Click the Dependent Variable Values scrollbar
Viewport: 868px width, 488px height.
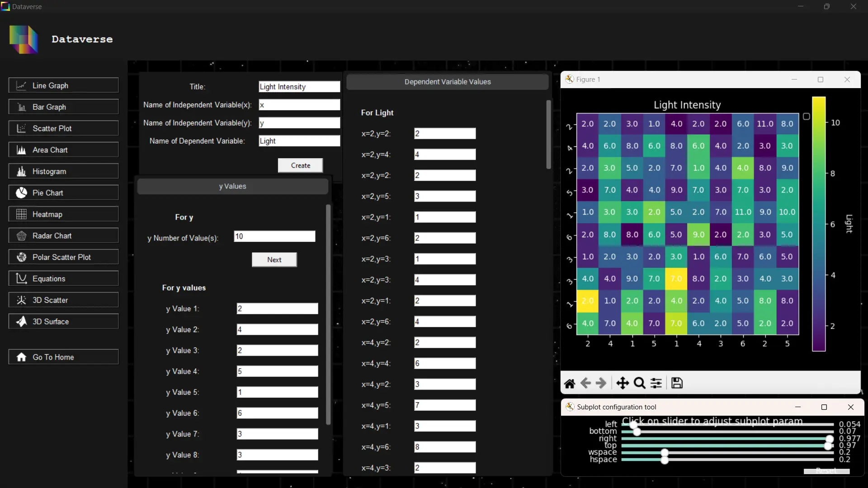click(548, 135)
